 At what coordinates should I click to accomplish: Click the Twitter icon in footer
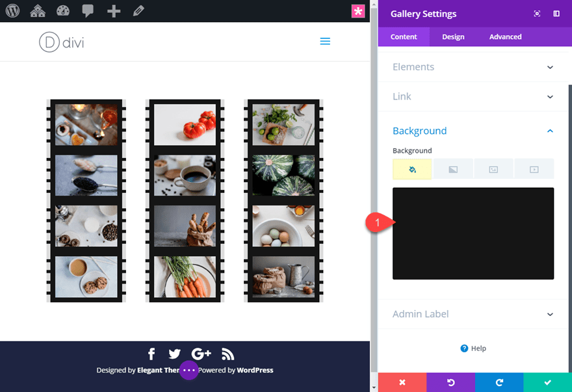[174, 354]
